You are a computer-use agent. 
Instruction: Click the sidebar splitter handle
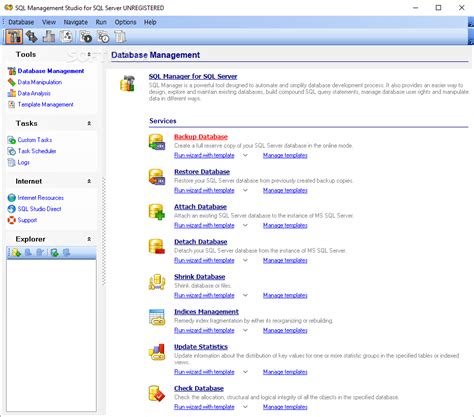[104, 232]
